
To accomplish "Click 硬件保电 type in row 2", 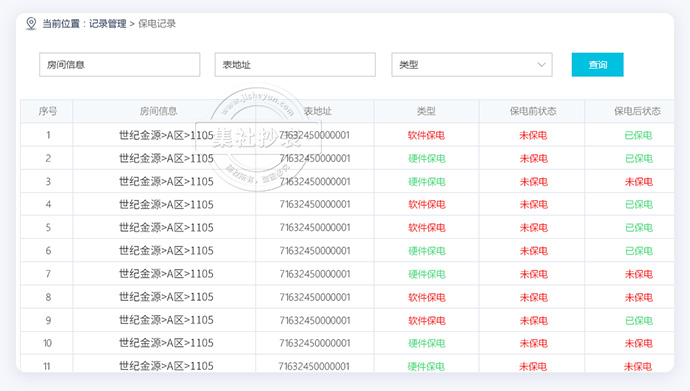I will [426, 158].
